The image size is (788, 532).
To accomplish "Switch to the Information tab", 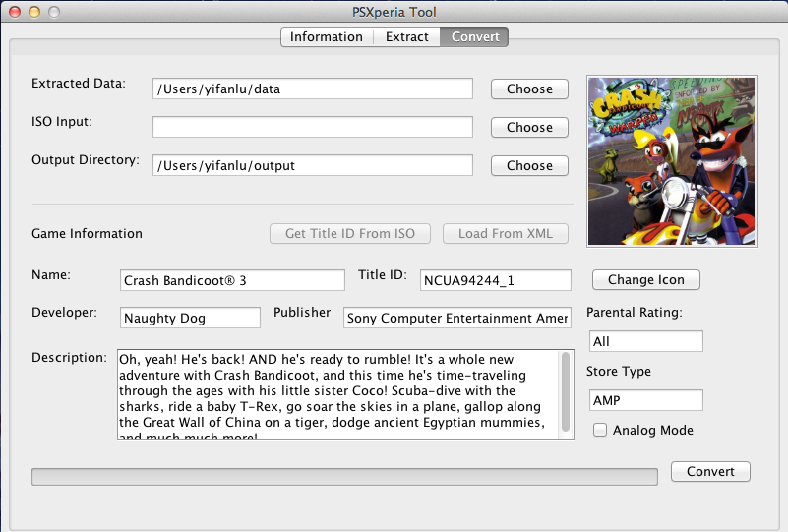I will coord(326,37).
